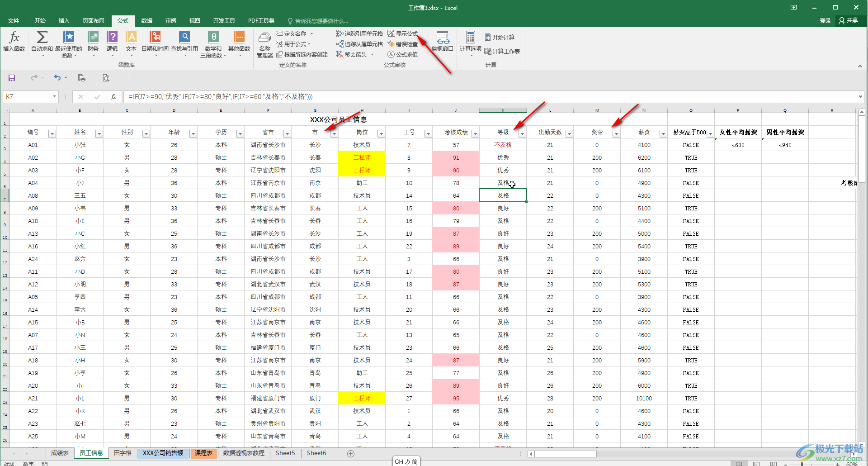This screenshot has width=868, height=466.
Task: Click the Save icon in quick access toolbar
Action: click(12, 78)
